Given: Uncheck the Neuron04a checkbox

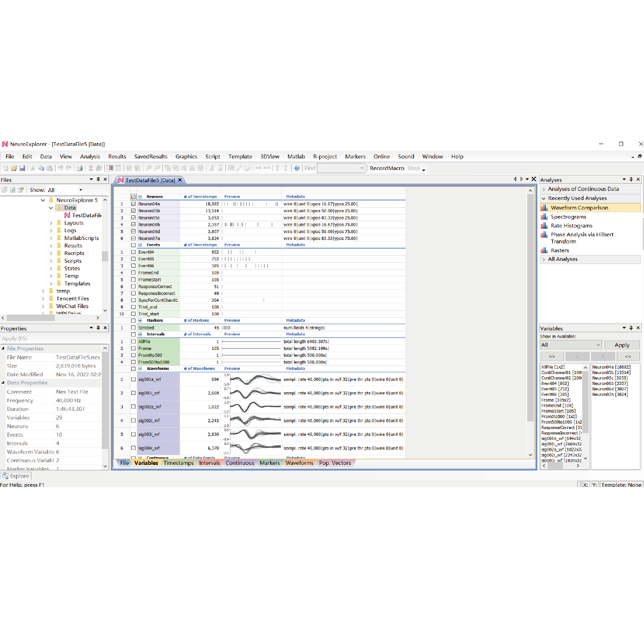Looking at the screenshot, I should click(133, 204).
